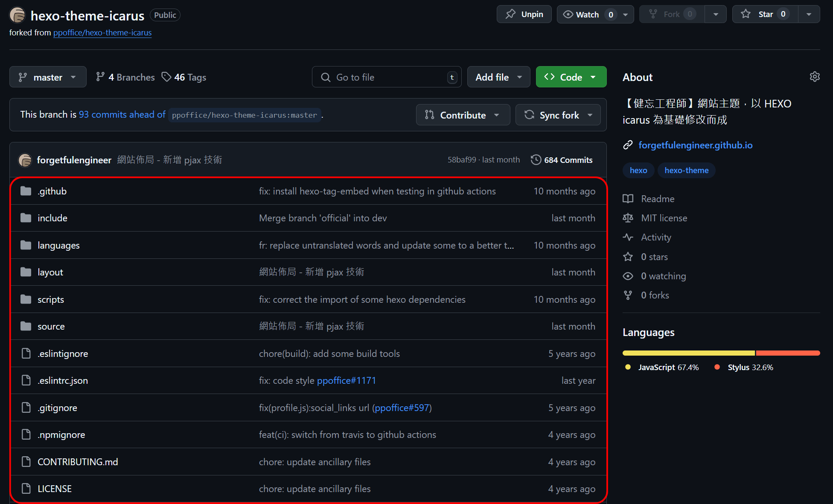The height and width of the screenshot is (504, 833).
Task: Open the forgetfulengineer author link in commit bar
Action: (74, 160)
